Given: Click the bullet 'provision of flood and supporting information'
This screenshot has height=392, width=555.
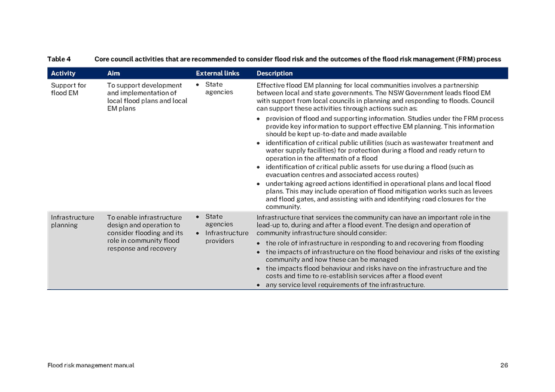Looking at the screenshot, I should pyautogui.click(x=385, y=126).
